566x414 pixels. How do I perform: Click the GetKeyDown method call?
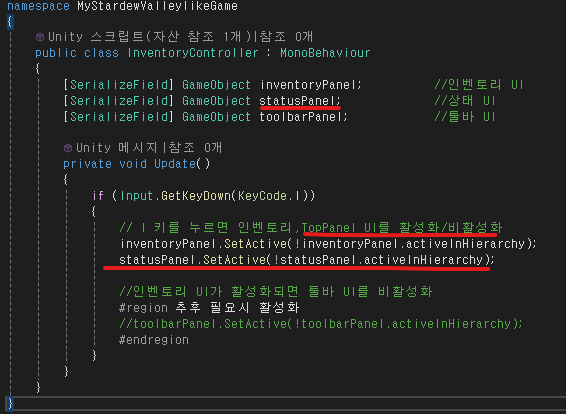tap(196, 196)
